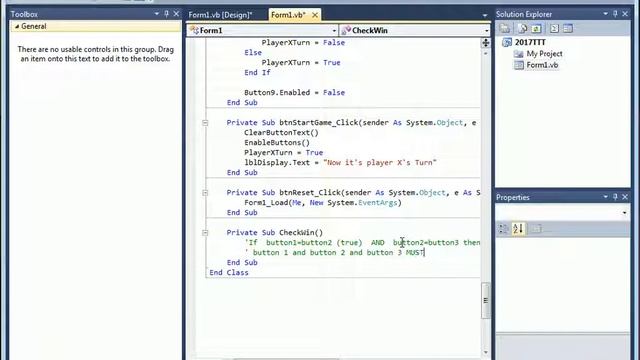Image resolution: width=640 pixels, height=360 pixels.
Task: Click the editor split-window handle above scrollbar
Action: tap(485, 42)
